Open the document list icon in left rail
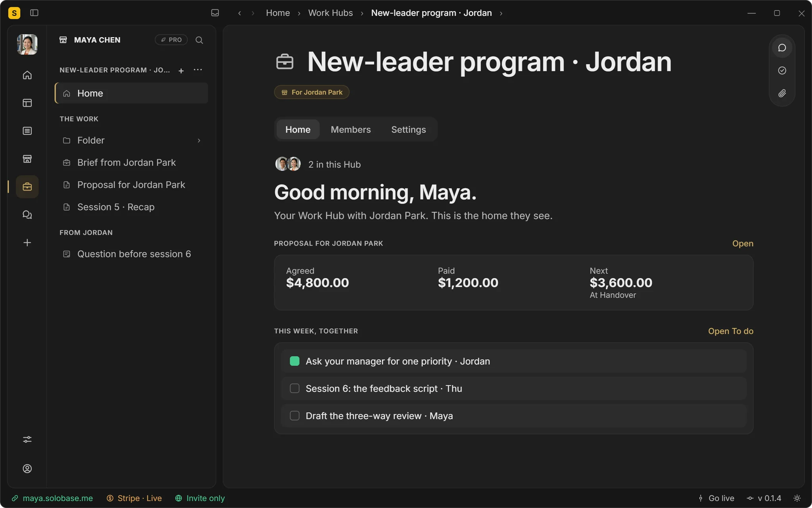The width and height of the screenshot is (812, 508). pyautogui.click(x=27, y=131)
